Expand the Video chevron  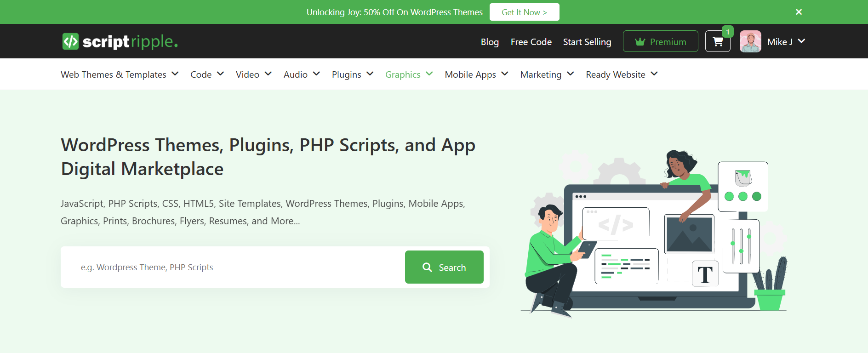click(268, 74)
